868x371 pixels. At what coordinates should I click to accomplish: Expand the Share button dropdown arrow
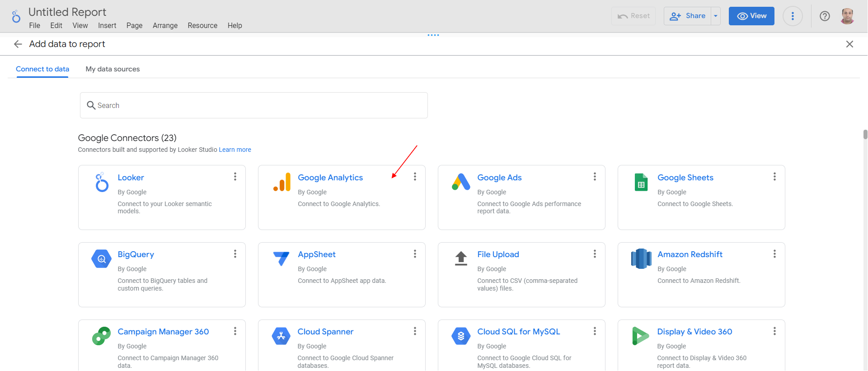point(716,16)
